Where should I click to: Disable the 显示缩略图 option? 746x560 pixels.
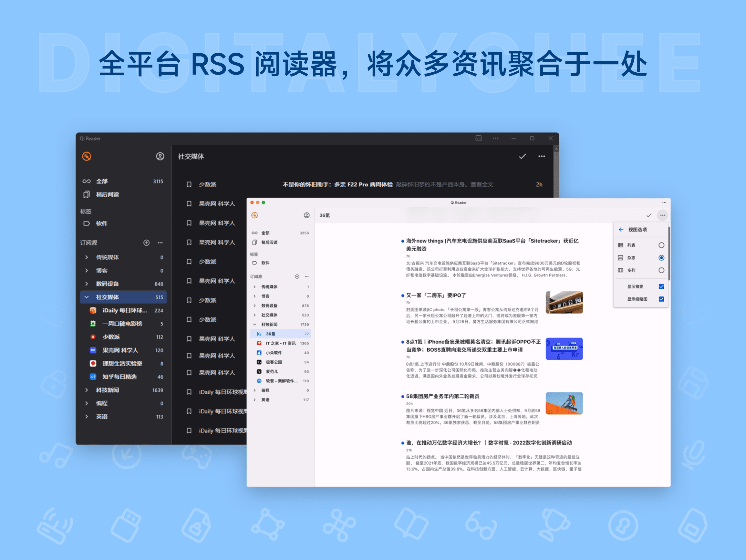coord(661,299)
